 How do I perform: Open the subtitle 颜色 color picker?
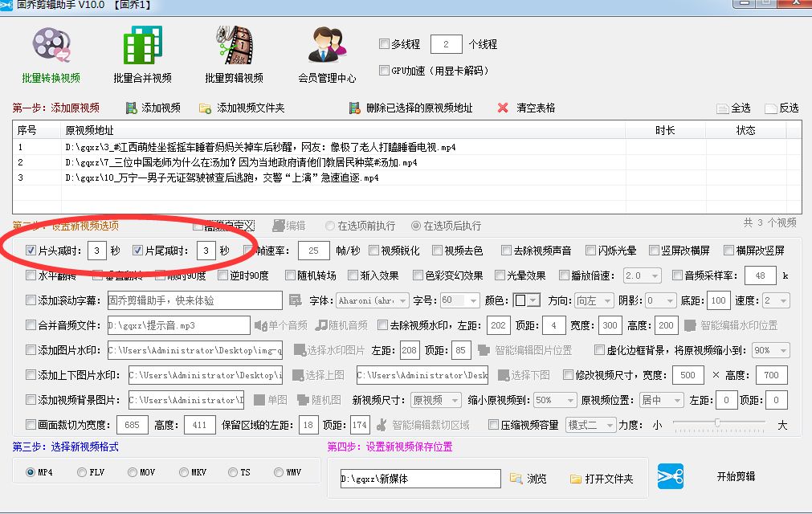(x=526, y=300)
